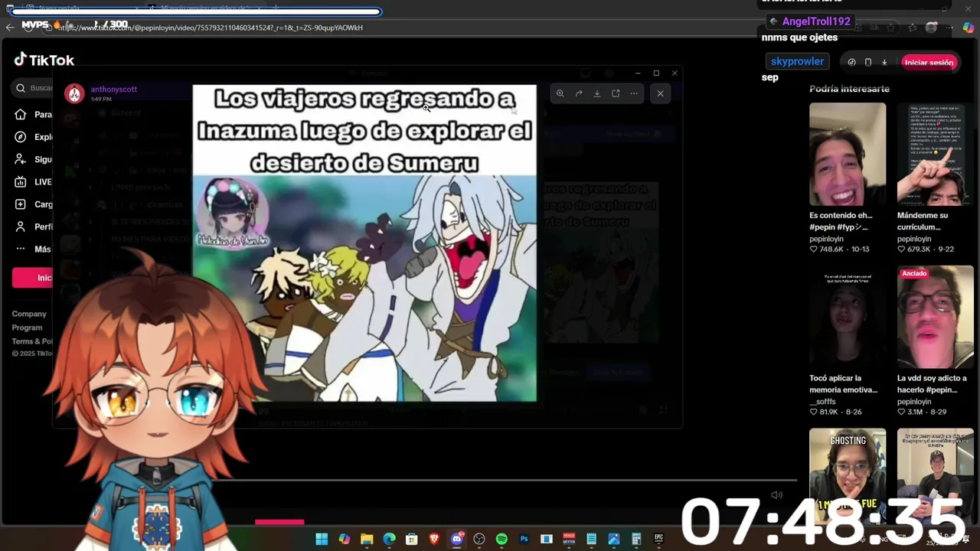
Task: Open File Explorer from the taskbar
Action: click(x=367, y=539)
